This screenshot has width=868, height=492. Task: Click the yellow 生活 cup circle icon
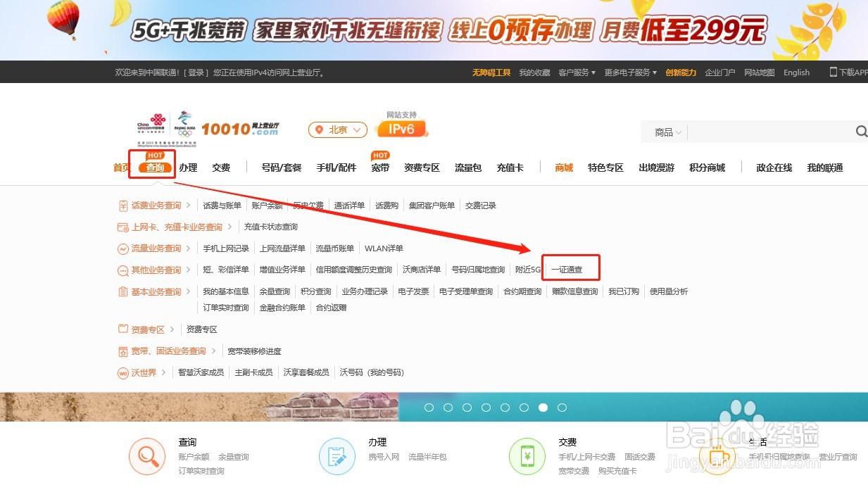pos(717,456)
